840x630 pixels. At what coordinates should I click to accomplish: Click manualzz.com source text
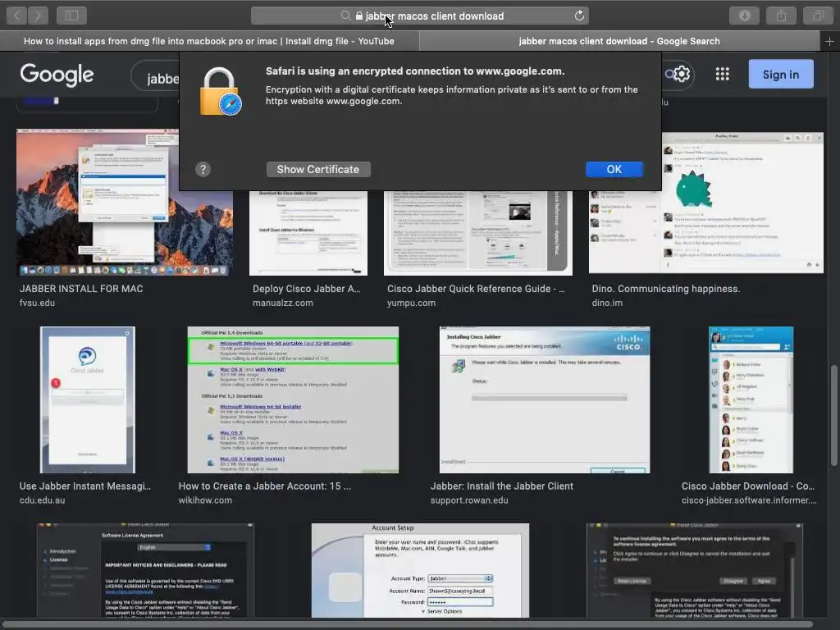pos(283,304)
